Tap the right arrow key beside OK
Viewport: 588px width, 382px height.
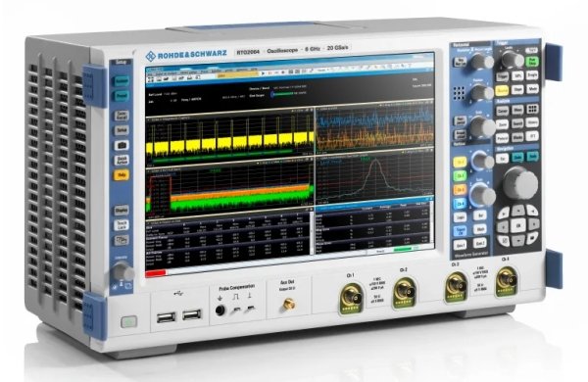pos(534,224)
